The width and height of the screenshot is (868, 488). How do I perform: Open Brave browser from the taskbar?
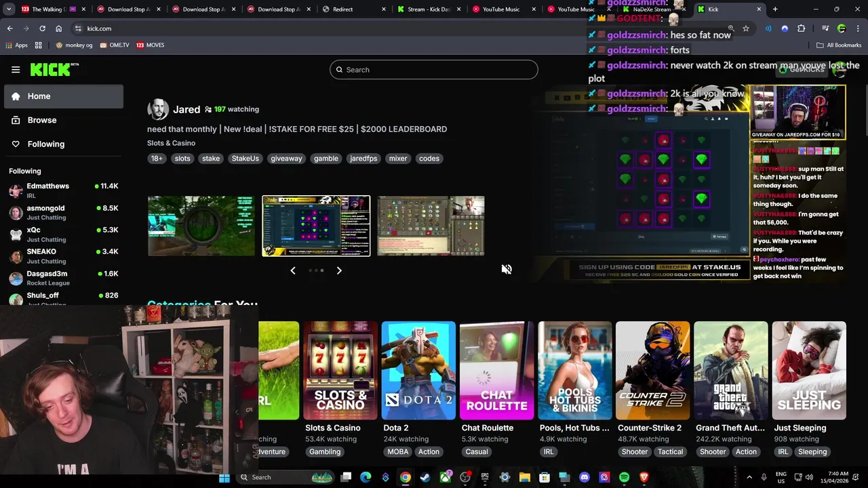[644, 477]
